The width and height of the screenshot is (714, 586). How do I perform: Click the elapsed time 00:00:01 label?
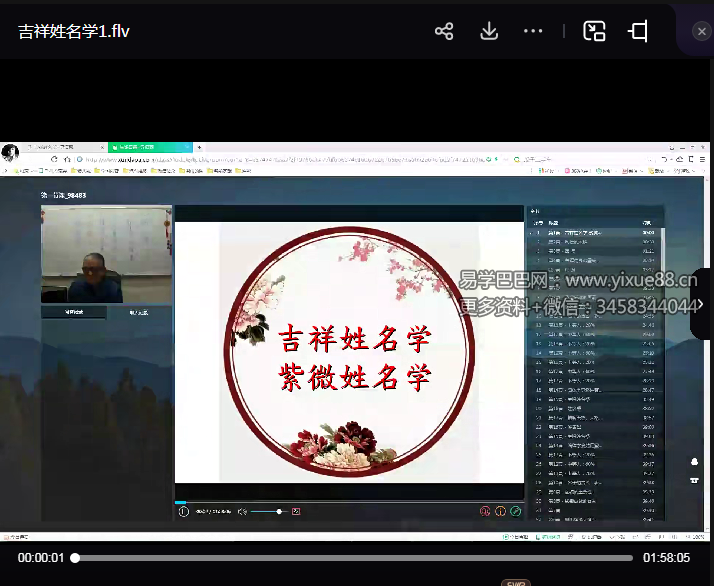pos(41,558)
